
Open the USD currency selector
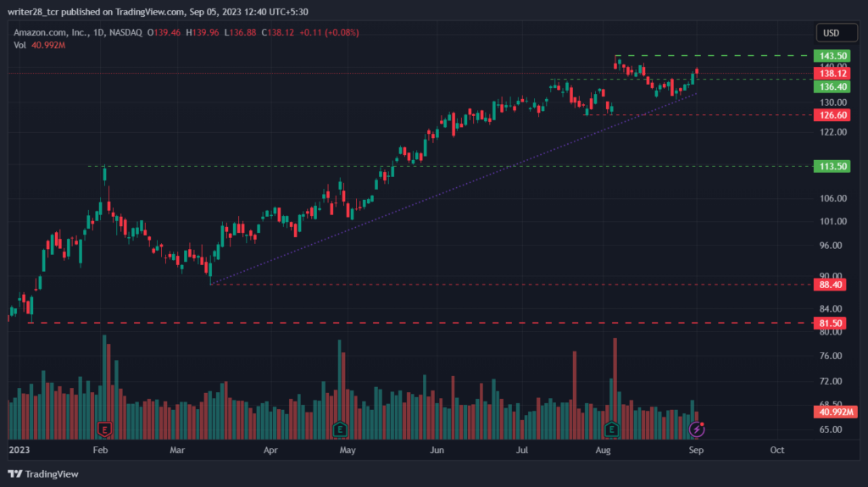pyautogui.click(x=837, y=33)
